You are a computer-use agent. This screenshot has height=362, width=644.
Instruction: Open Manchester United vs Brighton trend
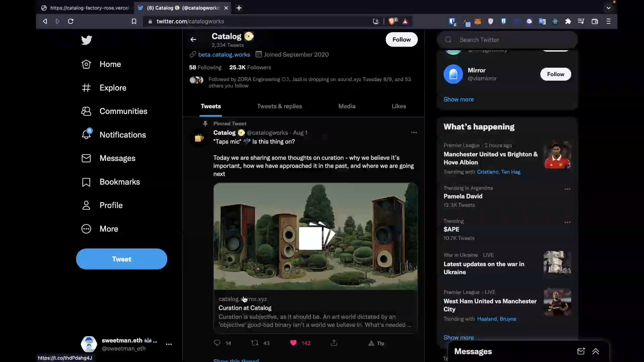pyautogui.click(x=490, y=159)
